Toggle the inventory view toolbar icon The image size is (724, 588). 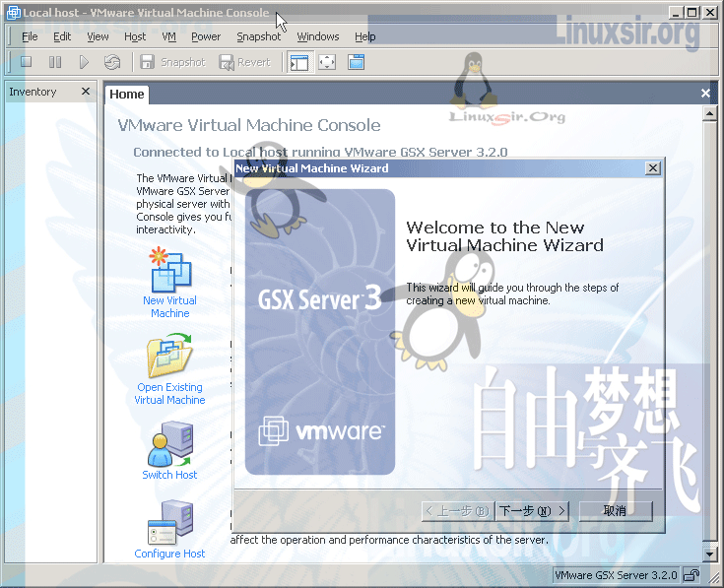pyautogui.click(x=299, y=62)
